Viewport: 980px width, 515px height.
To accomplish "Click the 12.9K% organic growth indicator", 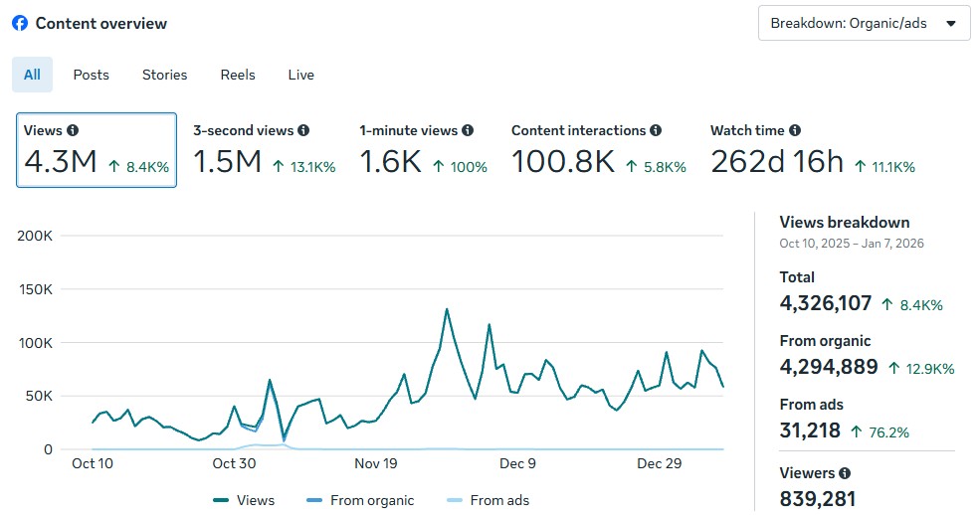I will (x=922, y=369).
